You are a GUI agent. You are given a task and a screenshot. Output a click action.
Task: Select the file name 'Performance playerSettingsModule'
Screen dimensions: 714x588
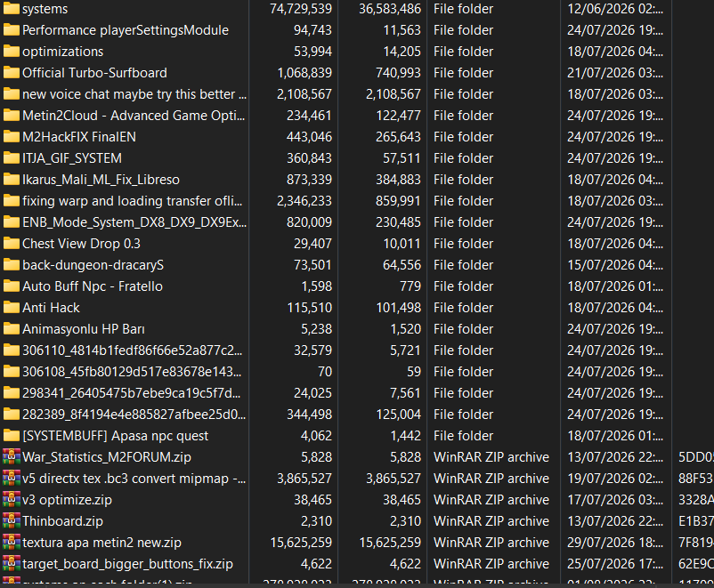tap(126, 30)
